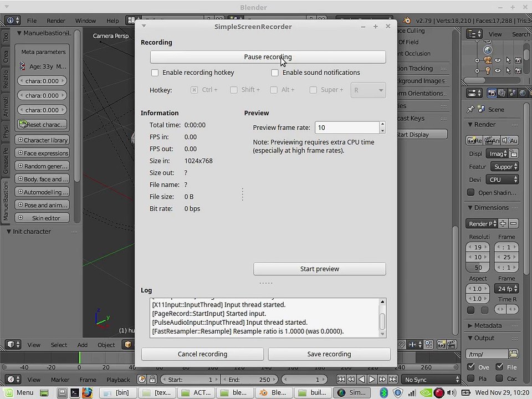Select the Scene properties tab icon
This screenshot has width=532, height=399.
(512, 93)
